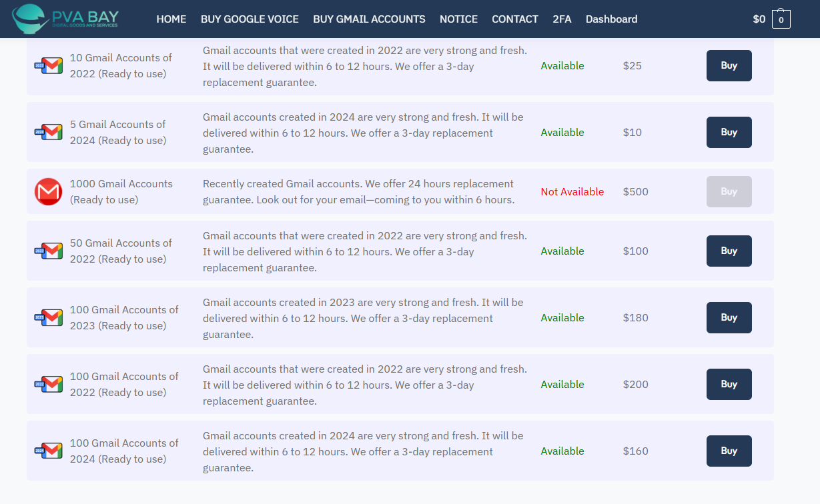The width and height of the screenshot is (820, 504).
Task: Open the NOTICE page
Action: tap(458, 19)
